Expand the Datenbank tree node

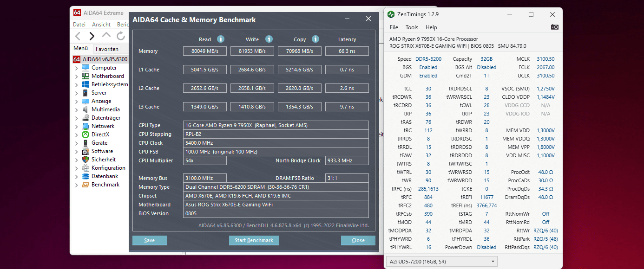click(77, 176)
